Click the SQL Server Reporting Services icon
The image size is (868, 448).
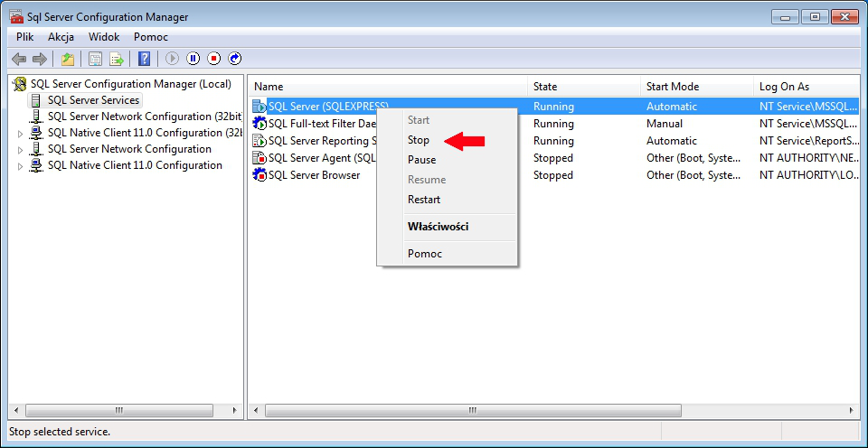[x=259, y=141]
